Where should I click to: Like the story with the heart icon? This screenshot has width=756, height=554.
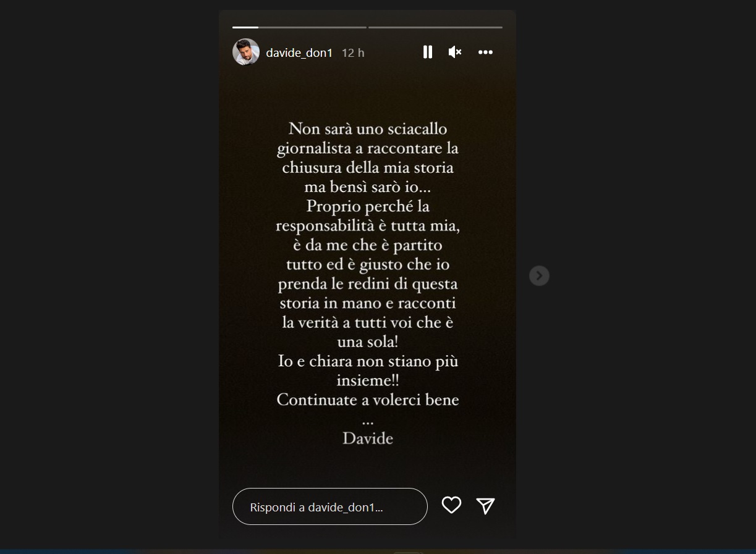click(451, 505)
